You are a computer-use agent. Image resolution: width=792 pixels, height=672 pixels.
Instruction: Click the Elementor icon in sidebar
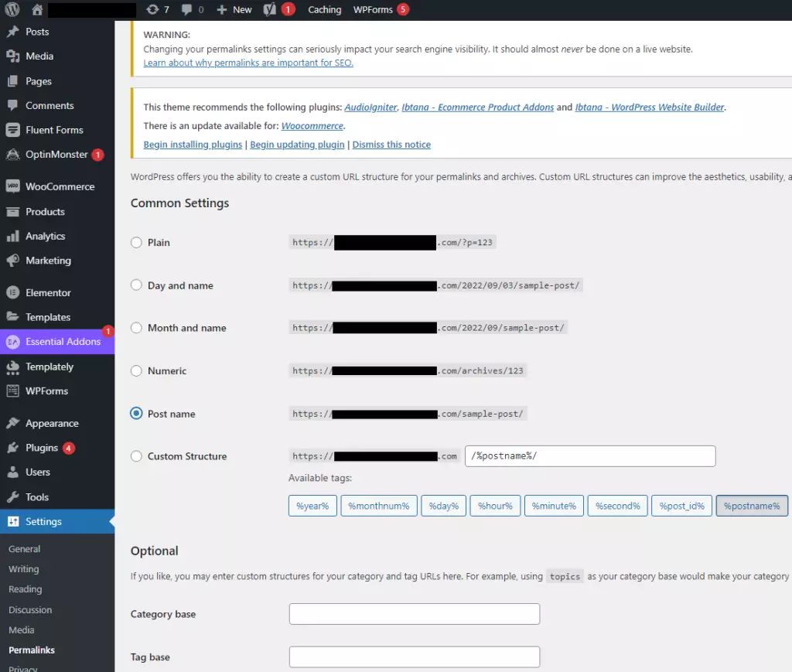pos(12,292)
